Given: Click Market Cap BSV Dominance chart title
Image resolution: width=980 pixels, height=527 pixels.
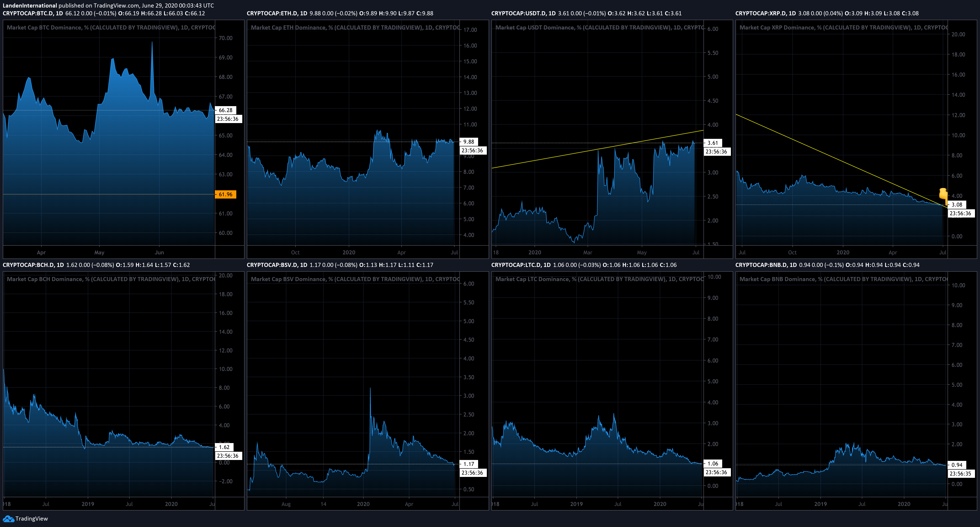Looking at the screenshot, I should (x=355, y=279).
